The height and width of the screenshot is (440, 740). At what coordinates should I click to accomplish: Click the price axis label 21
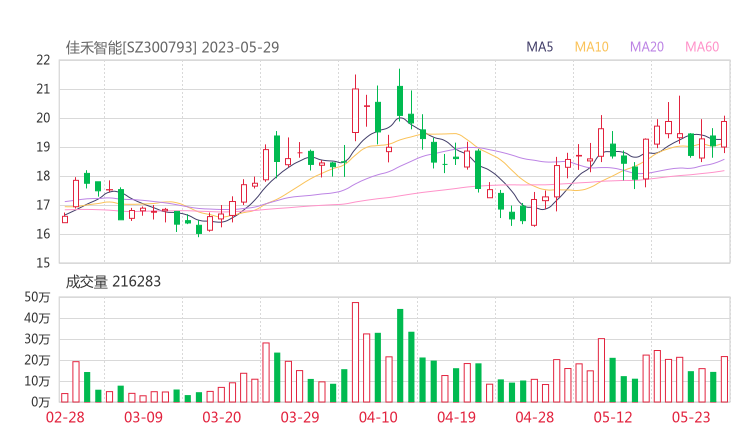tap(43, 89)
